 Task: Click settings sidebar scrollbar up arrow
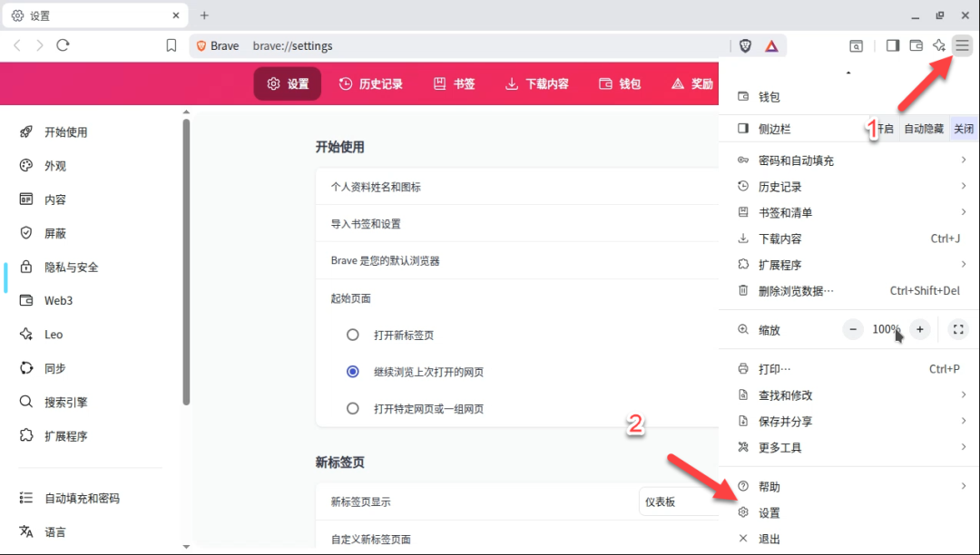pos(186,112)
